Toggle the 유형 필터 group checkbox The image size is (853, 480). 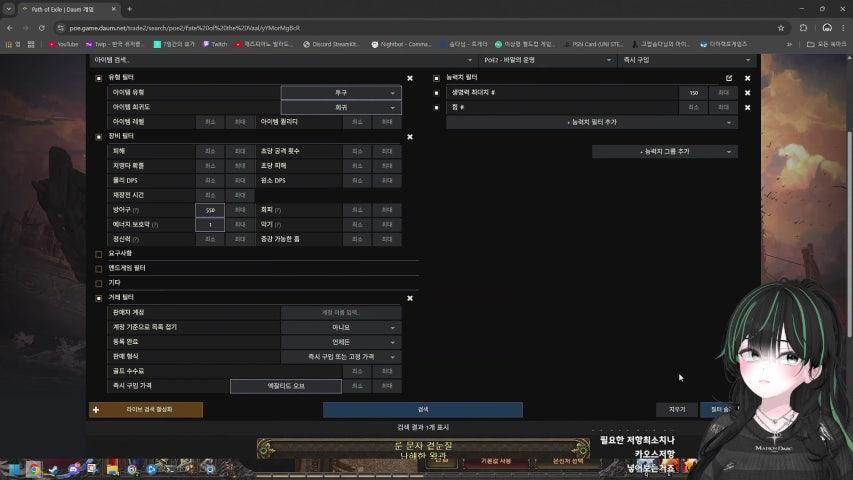98,78
